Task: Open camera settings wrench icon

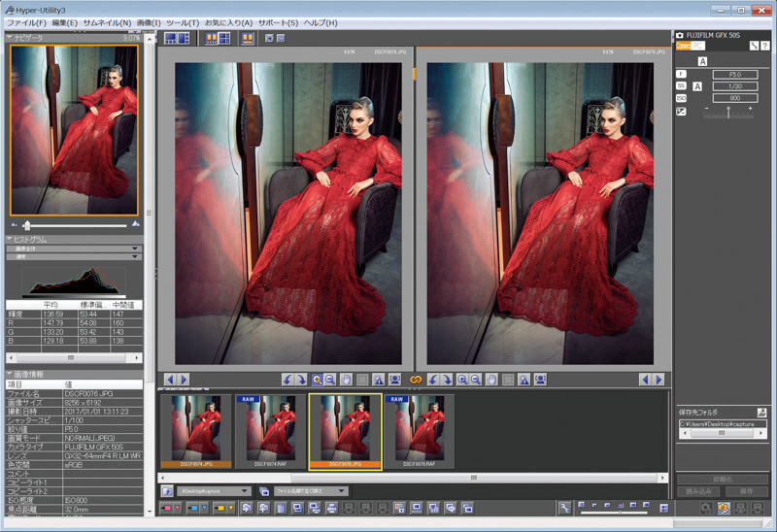Action: click(753, 46)
